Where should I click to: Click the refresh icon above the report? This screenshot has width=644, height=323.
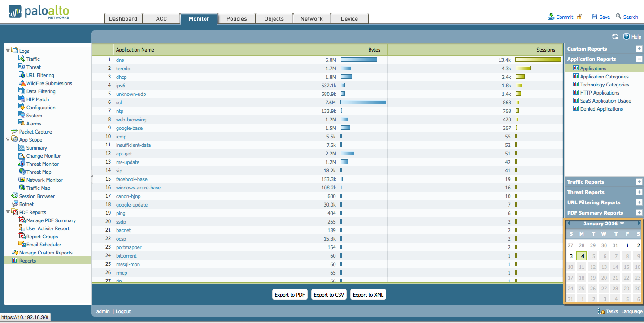pyautogui.click(x=615, y=36)
